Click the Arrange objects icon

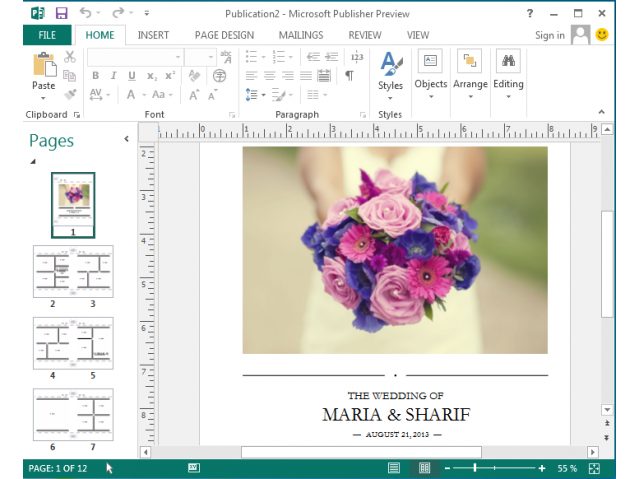tap(469, 62)
